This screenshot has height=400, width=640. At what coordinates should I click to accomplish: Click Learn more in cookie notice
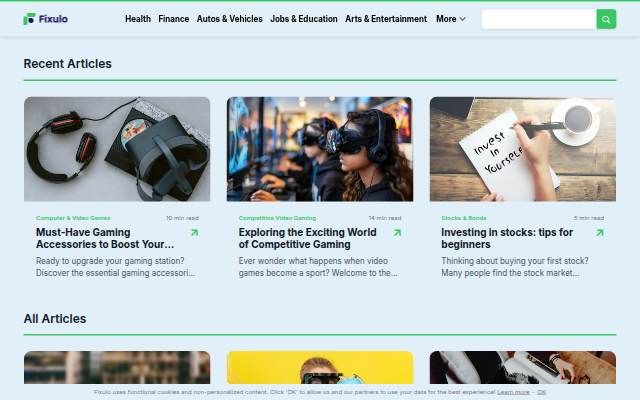tap(513, 392)
